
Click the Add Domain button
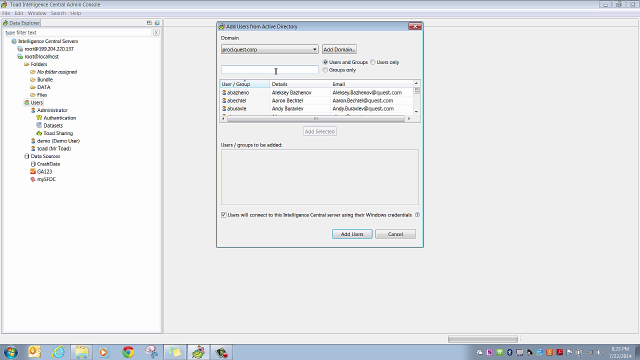click(339, 49)
